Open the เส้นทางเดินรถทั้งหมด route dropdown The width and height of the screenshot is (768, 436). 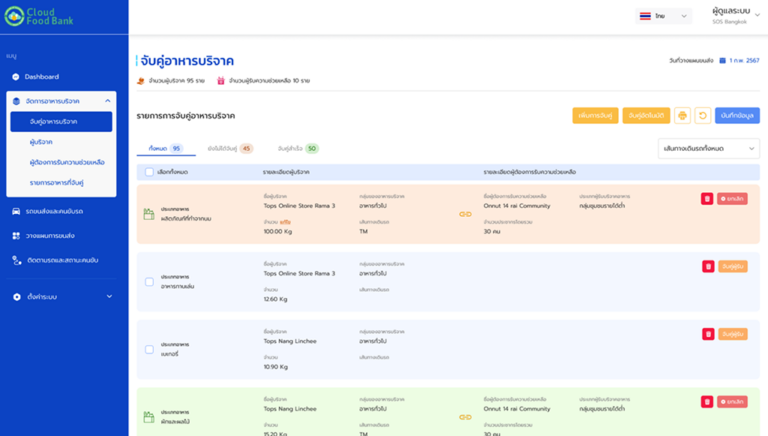click(708, 148)
